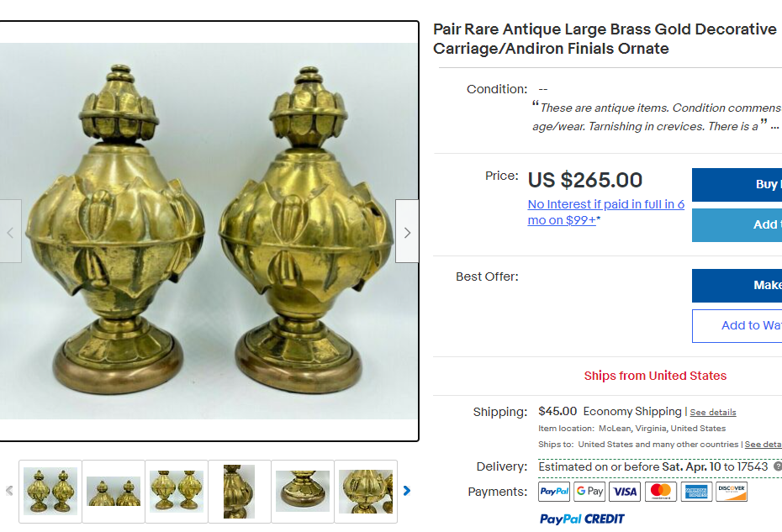Select the Mastercard icon
Viewport: 782px width, 532px height.
click(661, 492)
